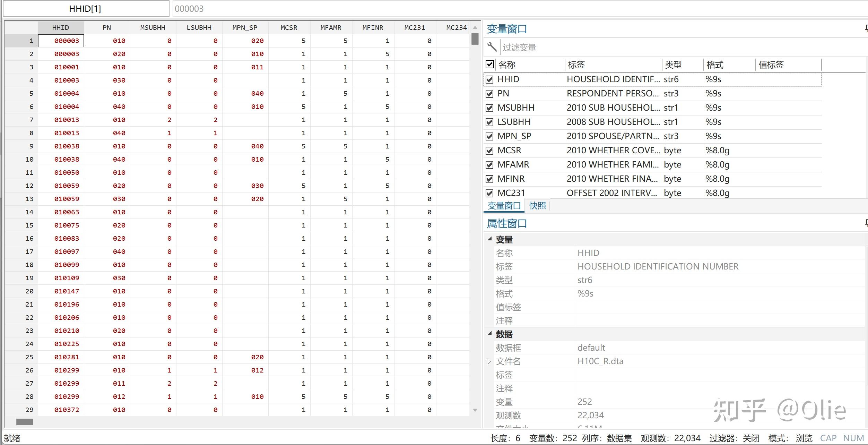Pin the 属性窗口 panel open
The width and height of the screenshot is (868, 445).
[866, 224]
